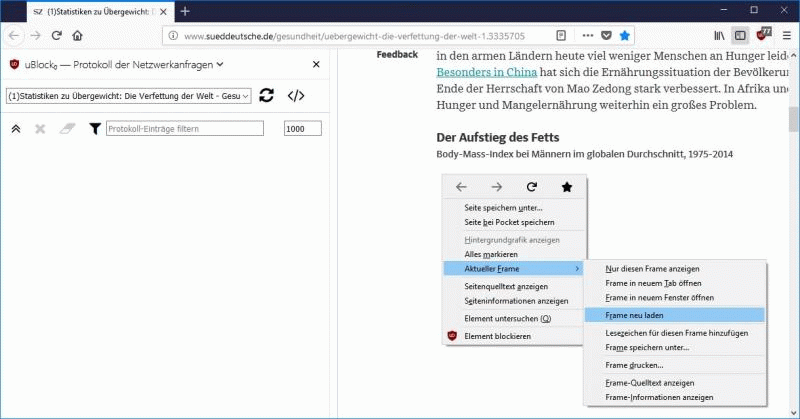Click the 'Protokoll-Einträge filtern' input field
800x419 pixels.
point(185,129)
